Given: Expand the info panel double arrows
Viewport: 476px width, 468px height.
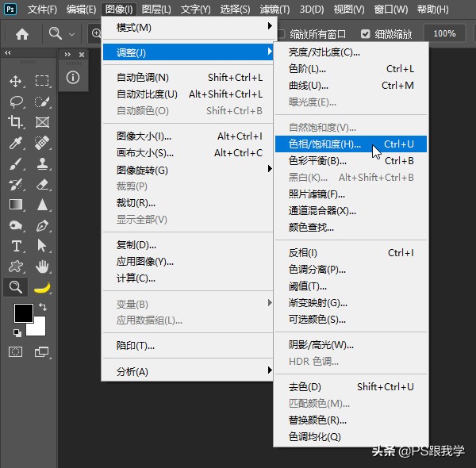Looking at the screenshot, I should pos(67,54).
